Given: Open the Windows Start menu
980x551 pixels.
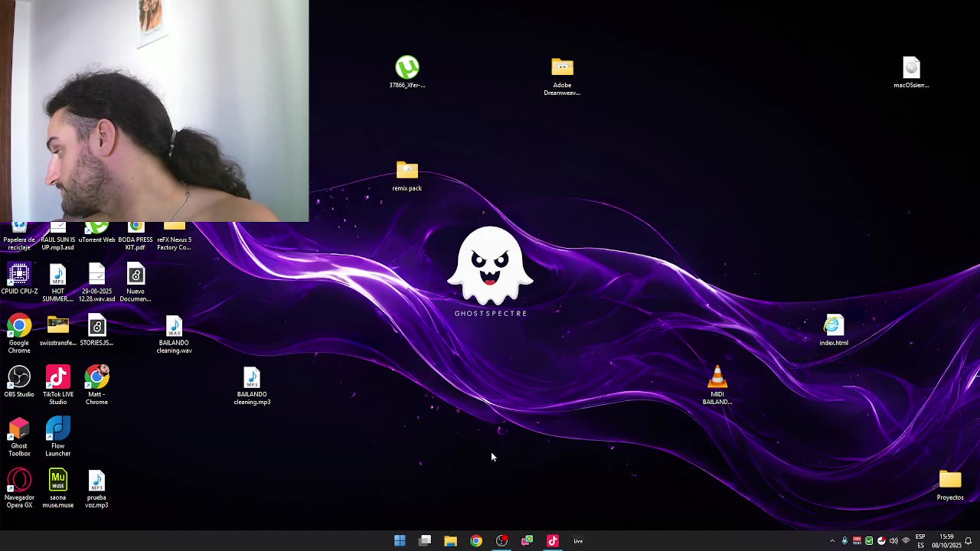Looking at the screenshot, I should [x=400, y=541].
